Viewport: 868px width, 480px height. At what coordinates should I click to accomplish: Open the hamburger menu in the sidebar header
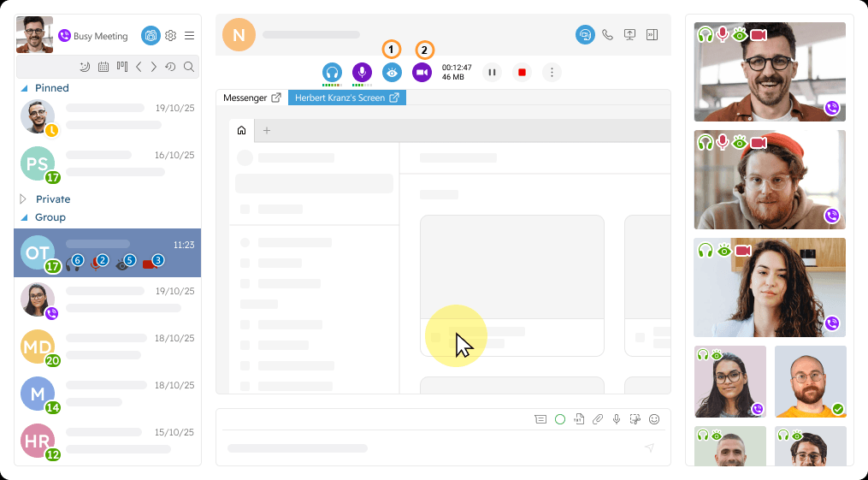pos(189,35)
